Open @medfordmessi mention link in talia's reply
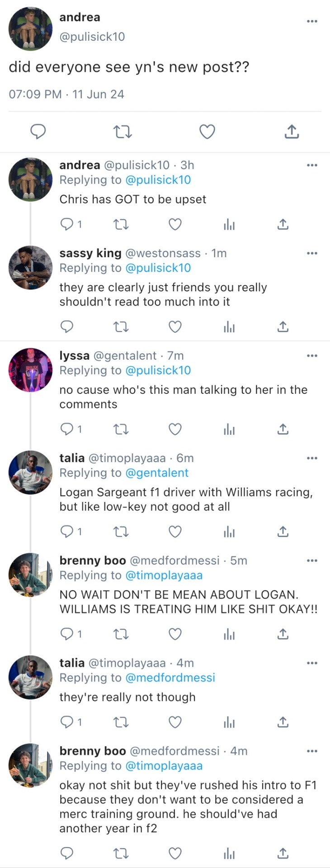 click(x=170, y=678)
